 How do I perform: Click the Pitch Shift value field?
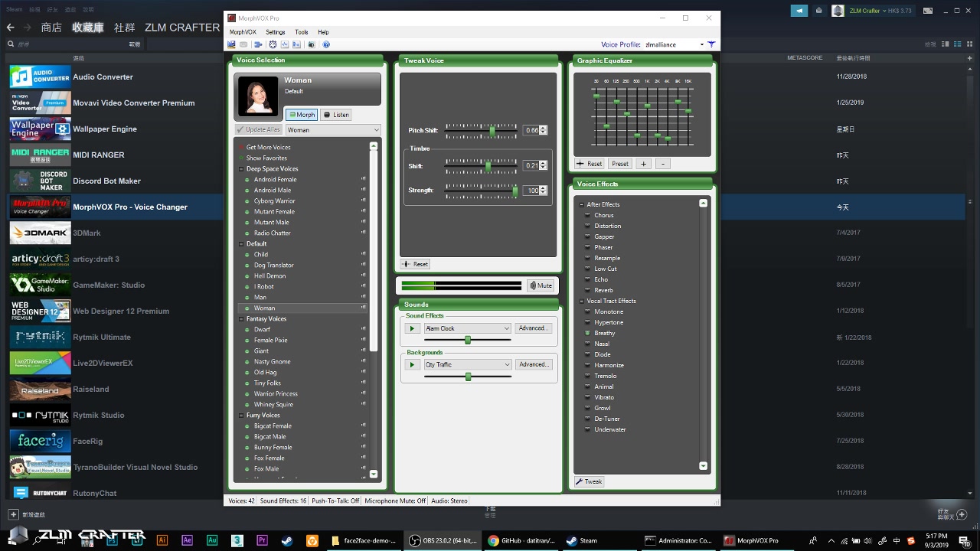click(x=531, y=130)
